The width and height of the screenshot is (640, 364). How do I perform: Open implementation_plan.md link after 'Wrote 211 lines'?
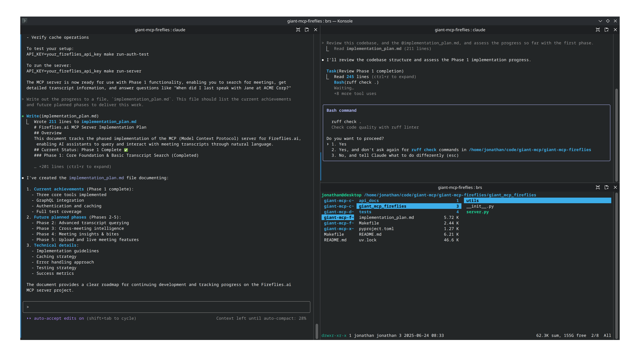[109, 121]
